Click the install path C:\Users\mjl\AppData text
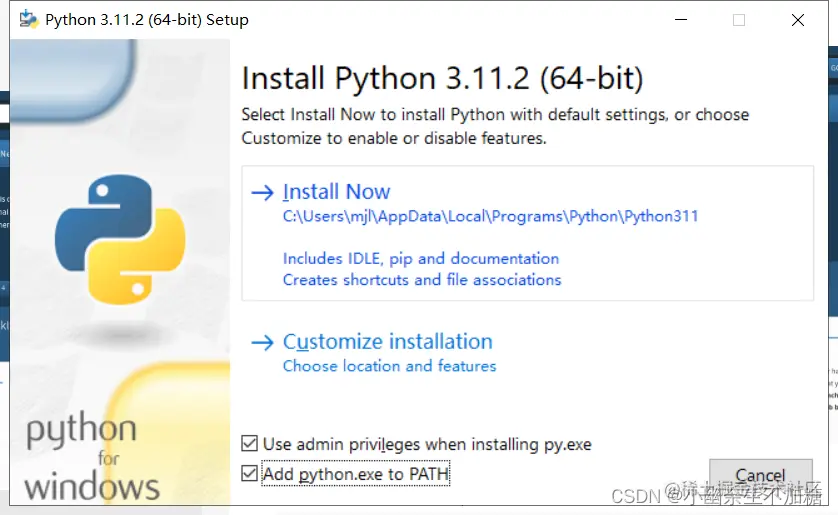This screenshot has width=838, height=515. (x=490, y=216)
